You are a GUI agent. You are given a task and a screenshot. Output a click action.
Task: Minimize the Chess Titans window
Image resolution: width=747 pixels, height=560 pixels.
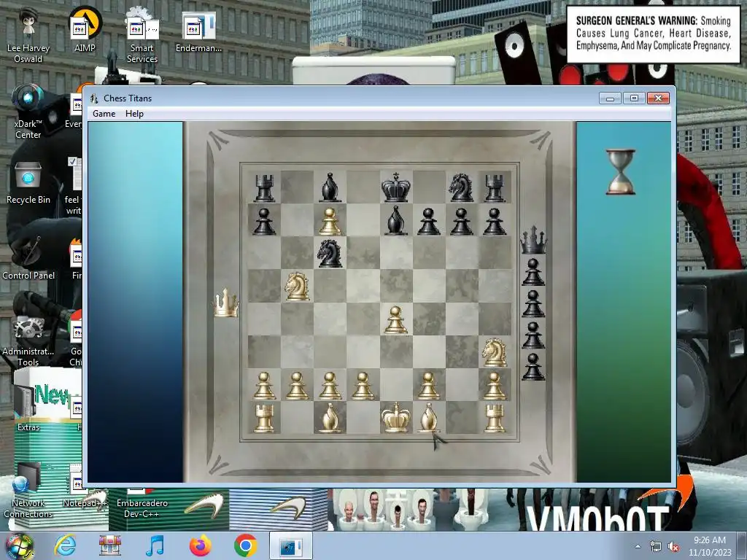(611, 98)
